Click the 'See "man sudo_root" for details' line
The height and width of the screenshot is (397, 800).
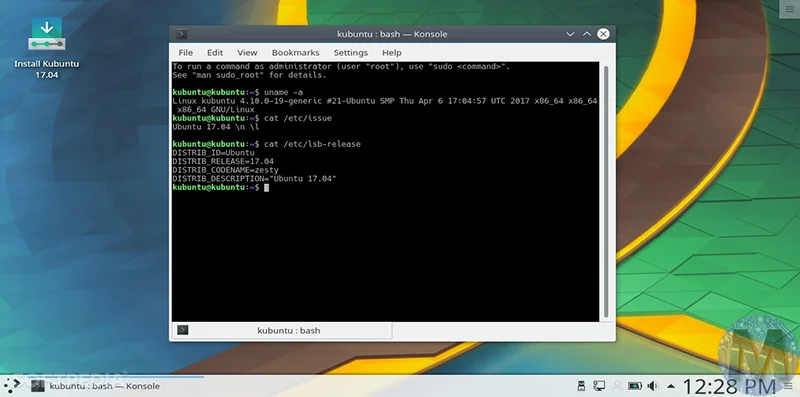[x=249, y=75]
